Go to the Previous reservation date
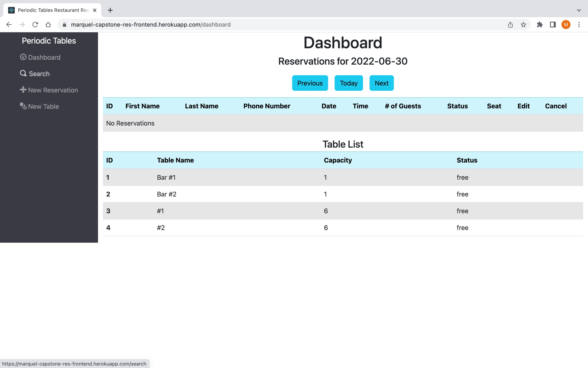The image size is (588, 368). [x=310, y=83]
